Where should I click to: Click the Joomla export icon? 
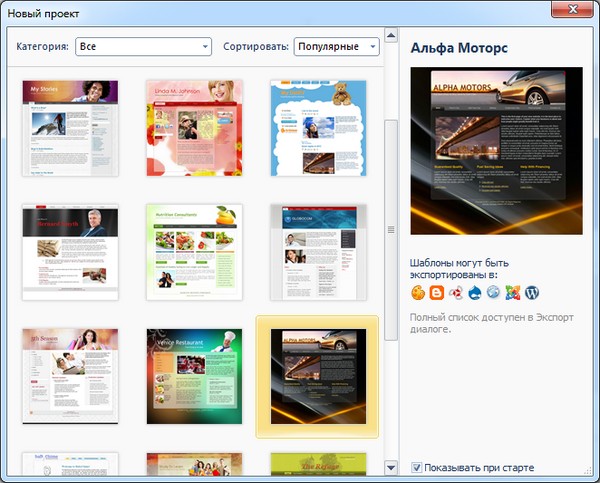[512, 292]
